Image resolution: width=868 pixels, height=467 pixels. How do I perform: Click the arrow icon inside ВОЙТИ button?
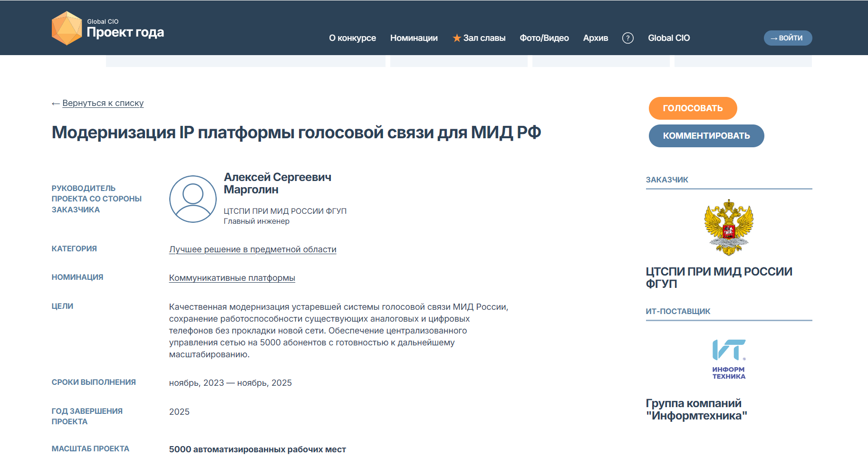click(x=773, y=38)
